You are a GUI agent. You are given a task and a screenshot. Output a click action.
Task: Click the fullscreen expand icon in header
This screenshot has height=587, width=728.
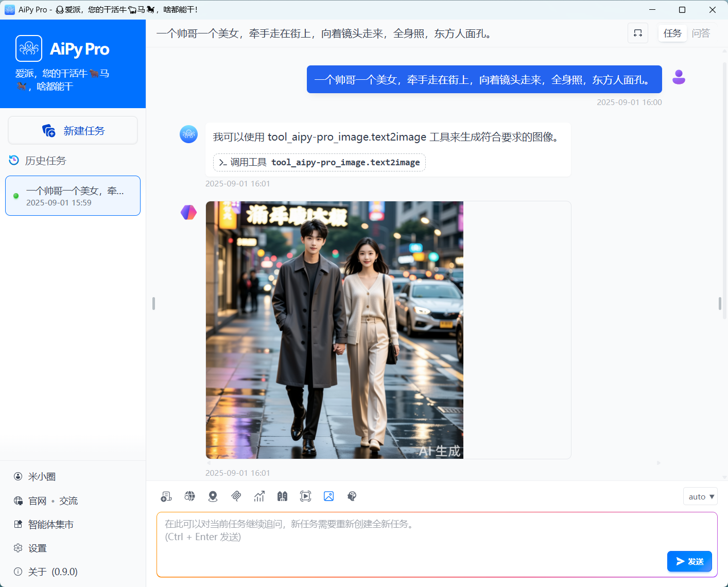pos(637,33)
